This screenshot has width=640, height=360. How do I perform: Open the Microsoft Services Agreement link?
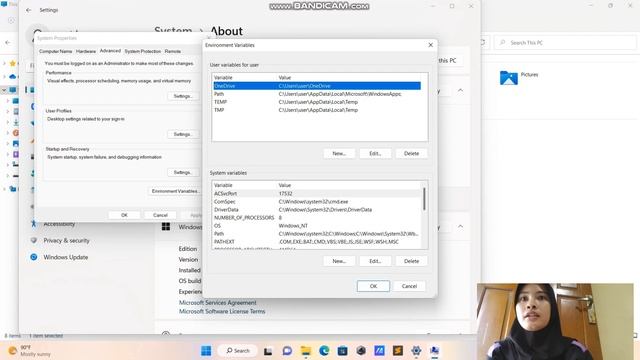[218, 302]
